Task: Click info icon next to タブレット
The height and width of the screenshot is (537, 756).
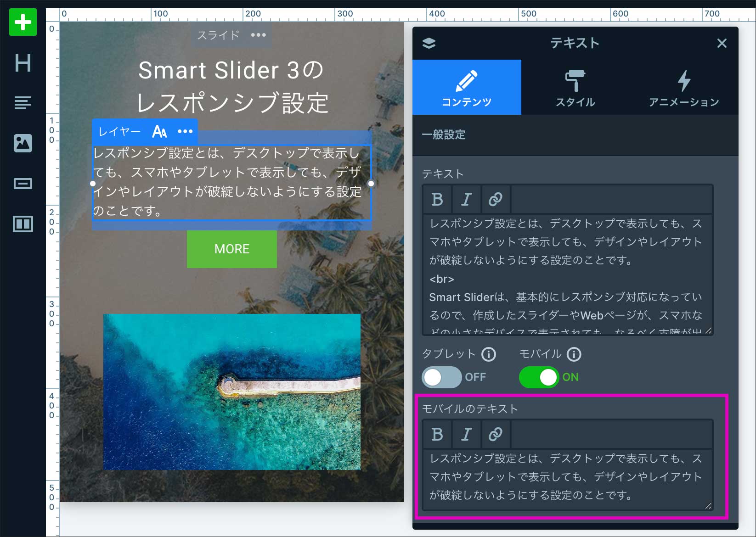Action: [x=489, y=354]
